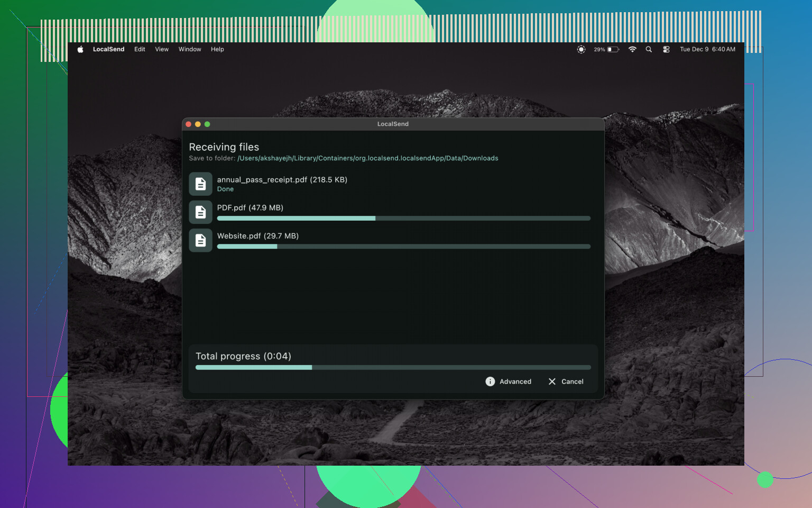This screenshot has width=812, height=508.
Task: Open the Window menu
Action: pyautogui.click(x=190, y=49)
